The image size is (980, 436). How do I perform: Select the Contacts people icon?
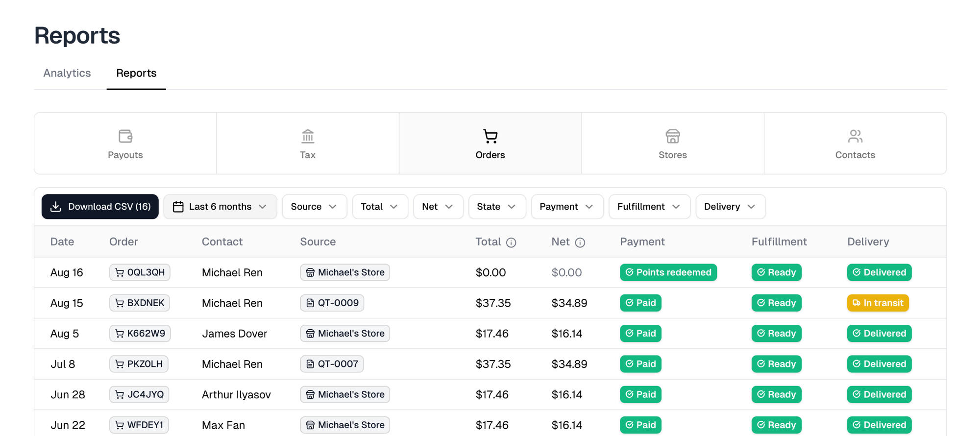pos(855,136)
